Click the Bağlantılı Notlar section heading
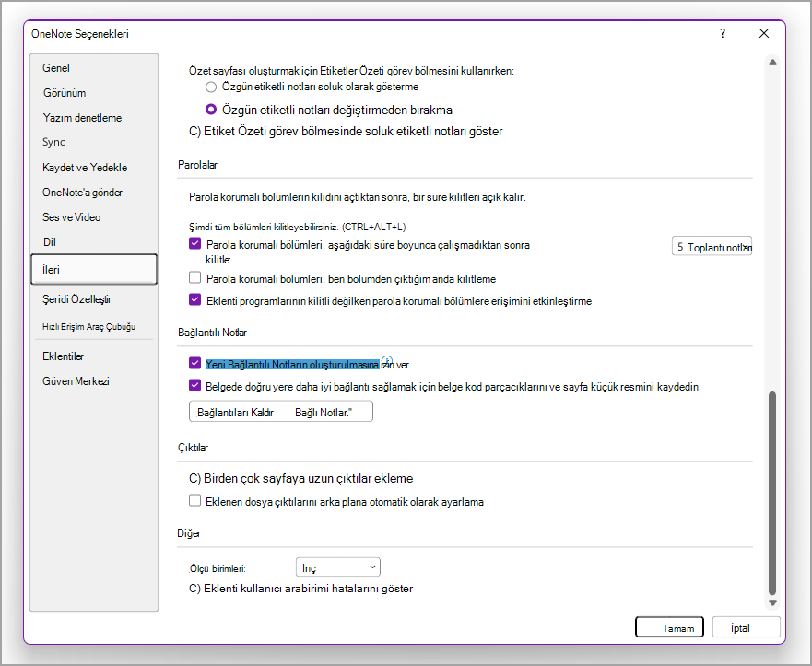Image resolution: width=812 pixels, height=666 pixels. [x=212, y=333]
